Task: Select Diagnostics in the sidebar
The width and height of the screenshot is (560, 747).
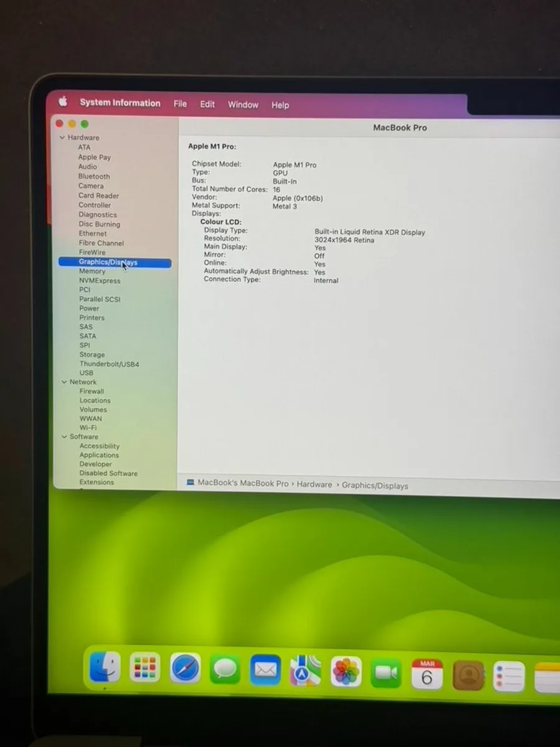Action: [98, 215]
